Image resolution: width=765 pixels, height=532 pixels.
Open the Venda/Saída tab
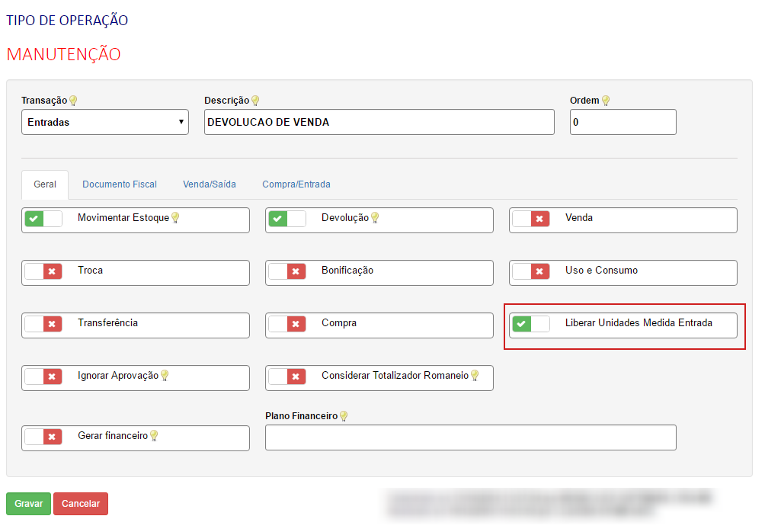(x=209, y=184)
